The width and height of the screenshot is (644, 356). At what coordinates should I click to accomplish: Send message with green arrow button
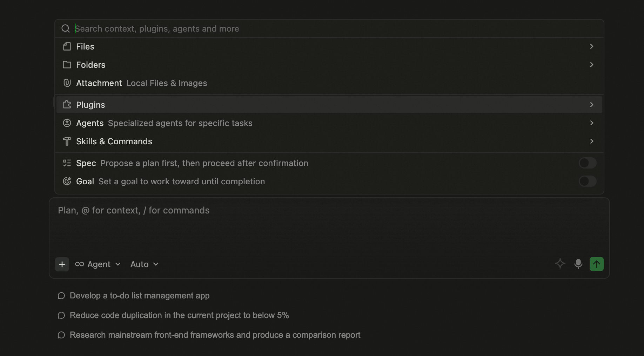coord(597,264)
